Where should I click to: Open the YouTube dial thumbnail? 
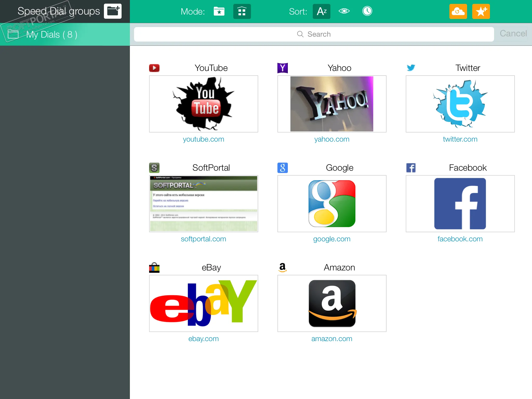pyautogui.click(x=204, y=104)
